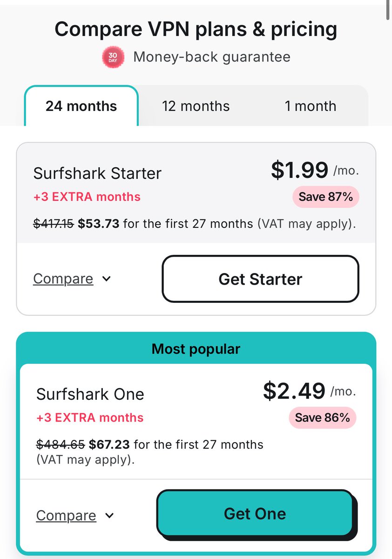The height and width of the screenshot is (559, 392).
Task: Expand the chevron beside the Starter Compare link
Action: click(x=106, y=279)
